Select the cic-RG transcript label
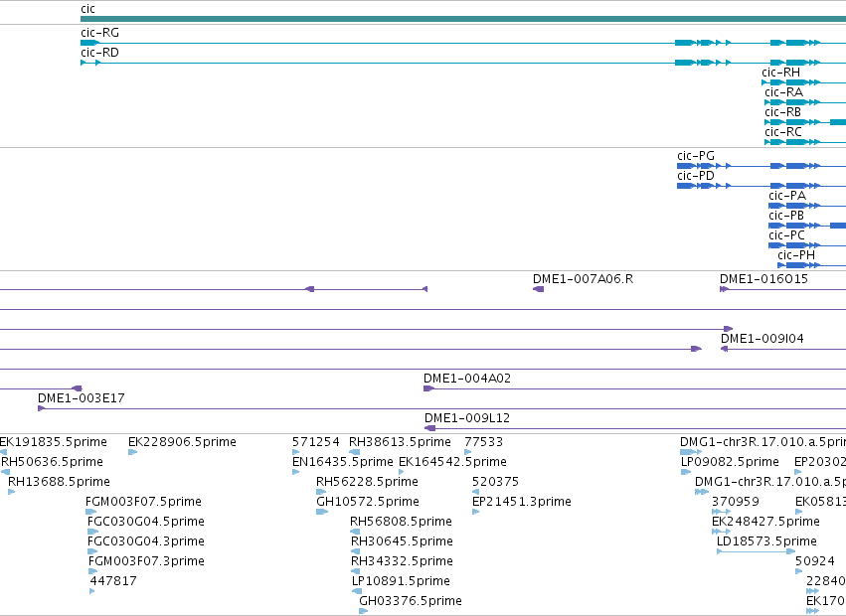Screen dimensions: 846x616 click(99, 33)
